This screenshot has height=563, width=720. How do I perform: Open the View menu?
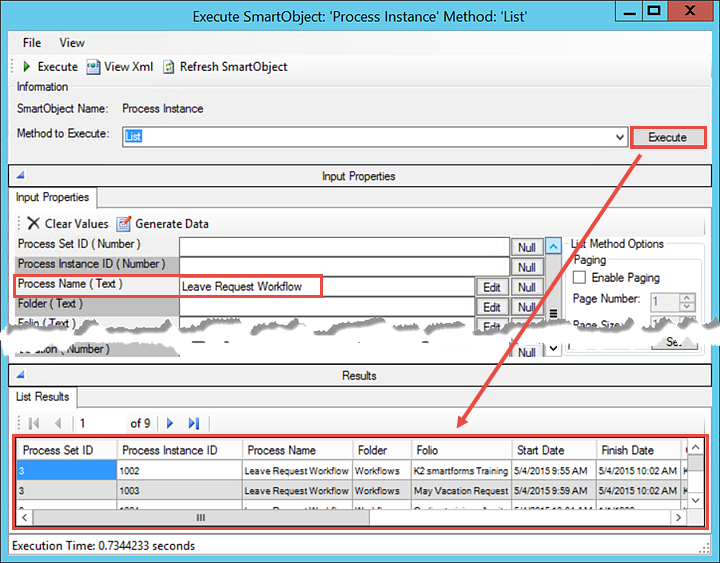coord(72,43)
